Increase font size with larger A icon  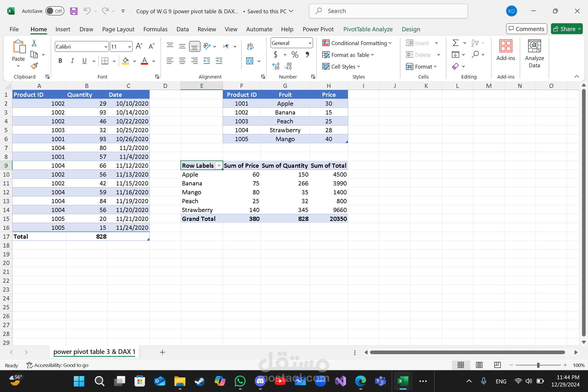pyautogui.click(x=139, y=46)
